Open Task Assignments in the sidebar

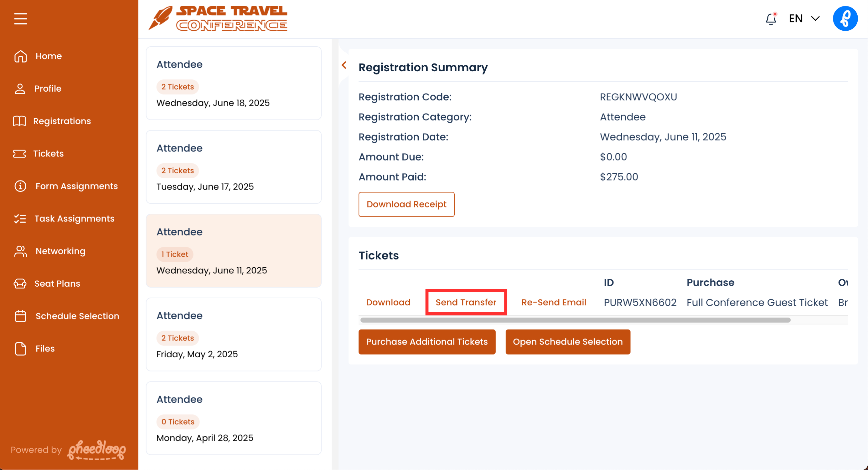[x=74, y=219]
